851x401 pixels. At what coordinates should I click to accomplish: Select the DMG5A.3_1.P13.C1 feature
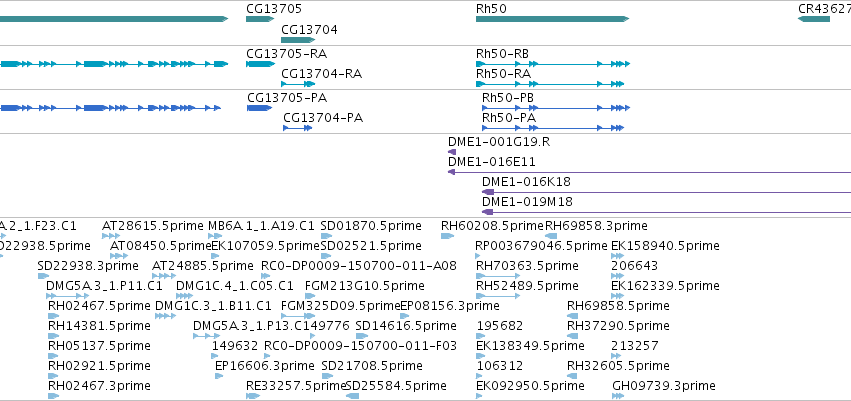pos(207,336)
